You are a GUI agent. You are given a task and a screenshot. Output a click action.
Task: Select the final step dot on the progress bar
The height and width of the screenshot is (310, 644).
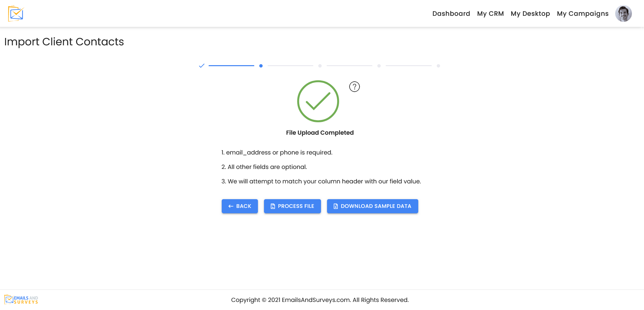pos(438,66)
